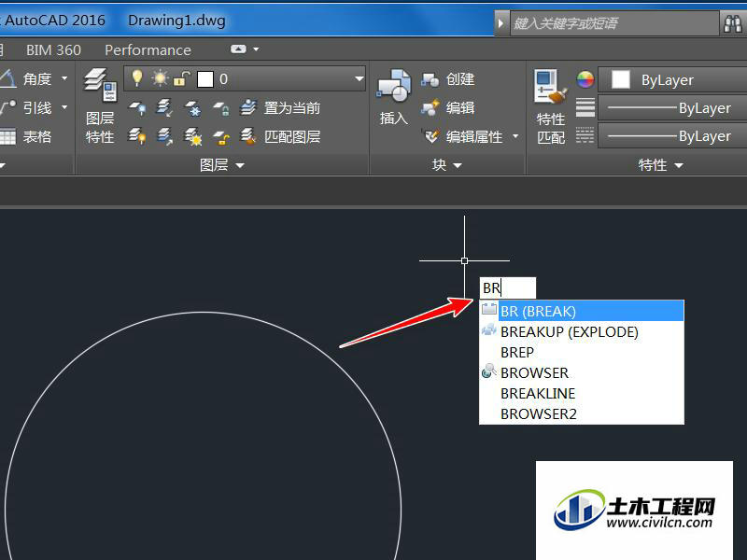
Task: Click the 特性匹配 match properties tool
Action: (x=551, y=106)
